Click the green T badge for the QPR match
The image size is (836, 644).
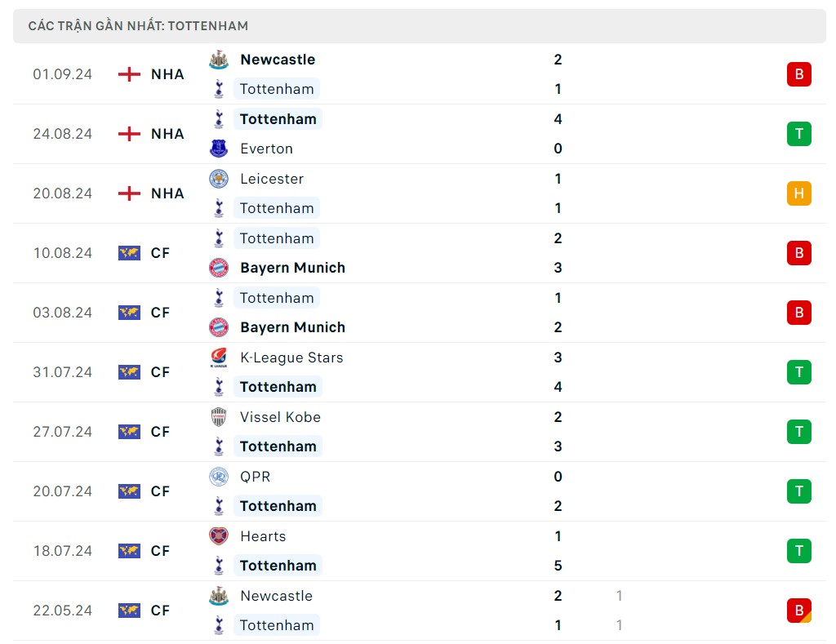[x=798, y=491]
